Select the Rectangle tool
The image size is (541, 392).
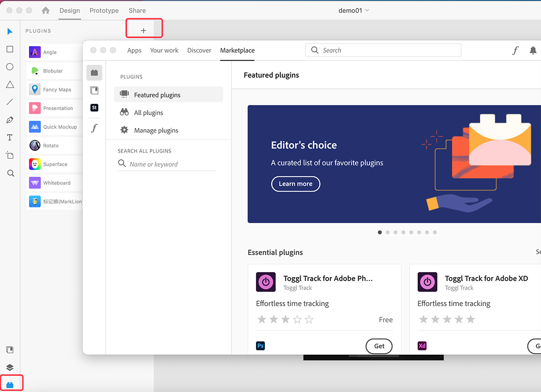(x=10, y=49)
